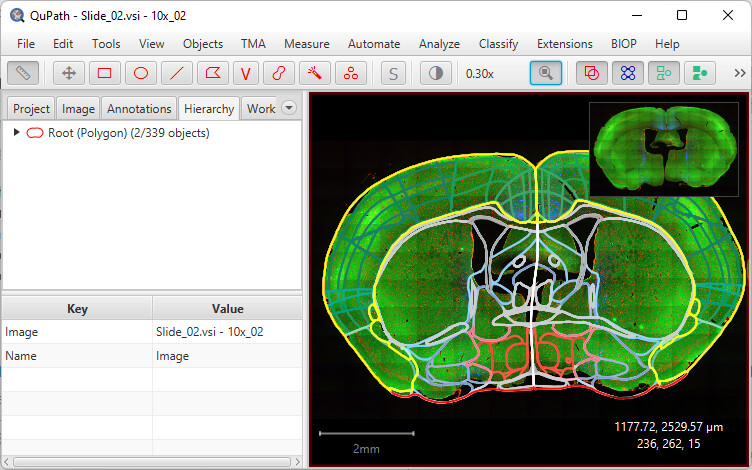Toggle show annotations button

[x=591, y=73]
